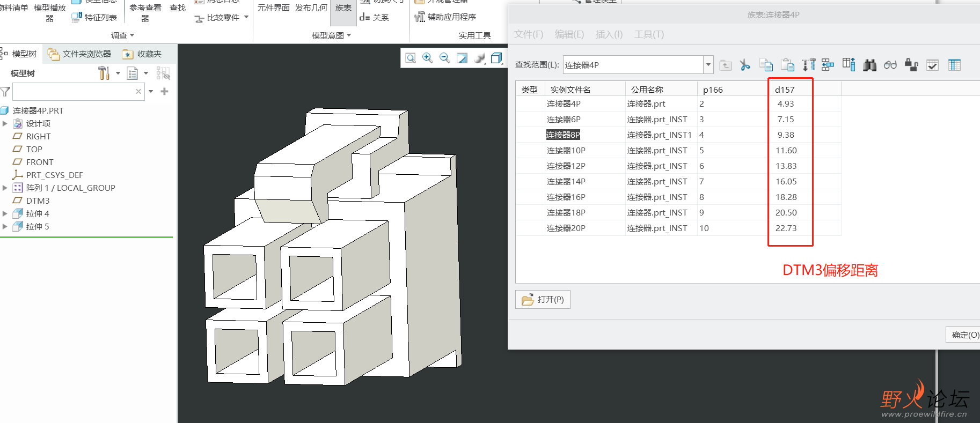Image resolution: width=980 pixels, height=423 pixels.
Task: Click the 族表 ribbon button
Action: [x=343, y=12]
